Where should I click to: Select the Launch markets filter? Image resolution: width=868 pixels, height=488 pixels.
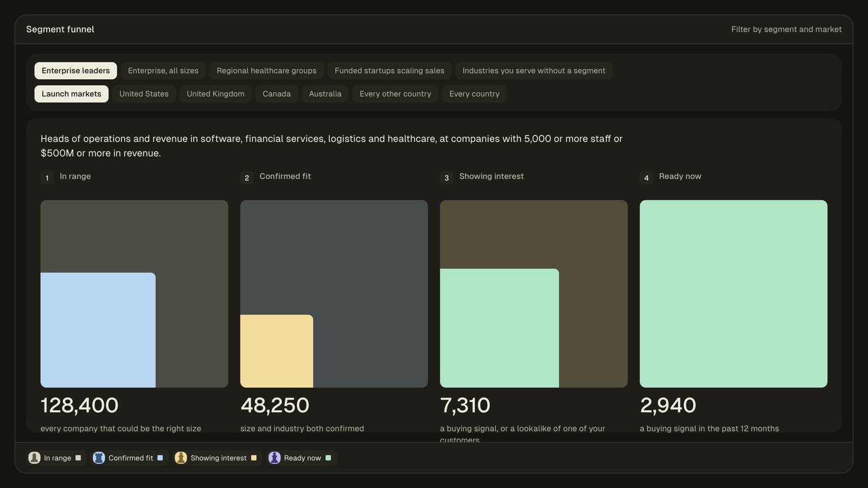click(x=72, y=94)
